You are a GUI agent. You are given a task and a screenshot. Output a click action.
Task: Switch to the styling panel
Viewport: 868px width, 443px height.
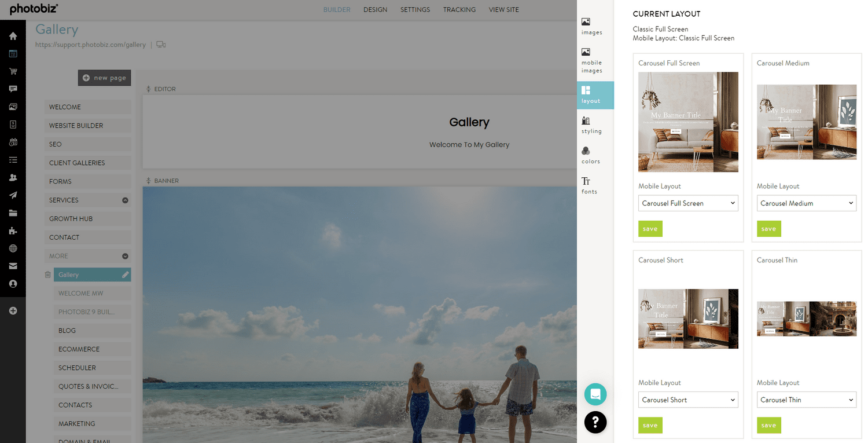point(591,125)
